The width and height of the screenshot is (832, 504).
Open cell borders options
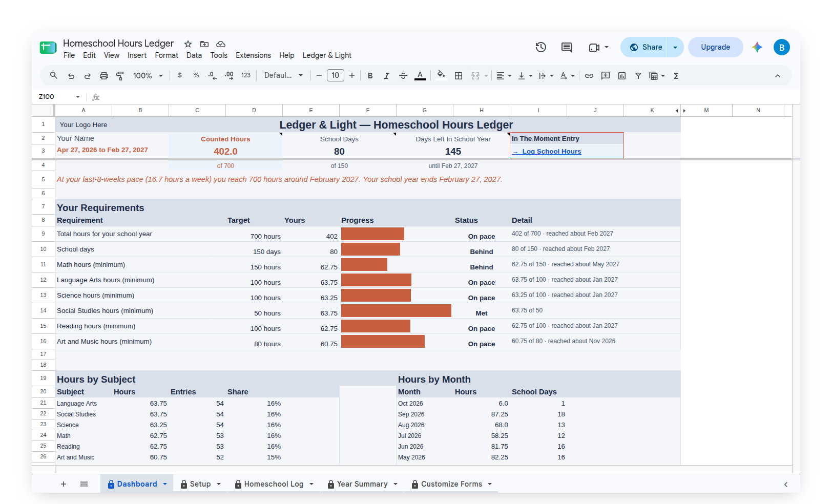coord(459,76)
